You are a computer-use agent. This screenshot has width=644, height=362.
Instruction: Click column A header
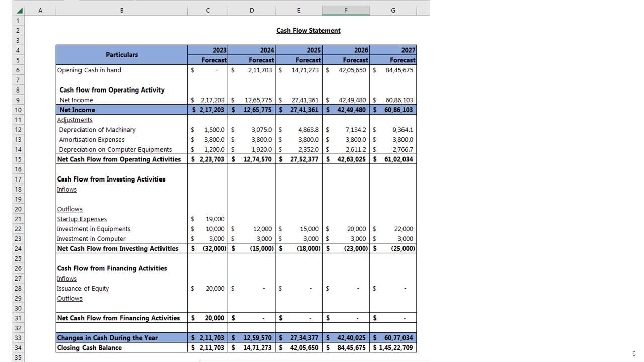pyautogui.click(x=40, y=10)
